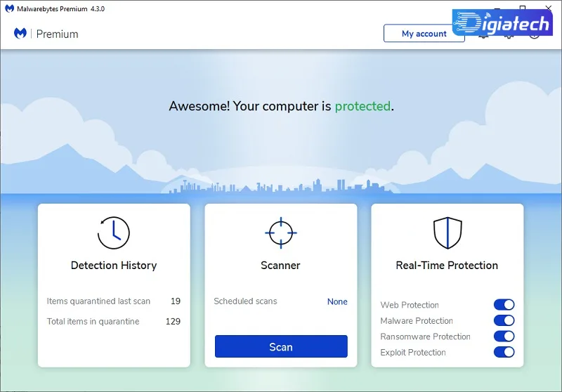Start a scan with Scan button
Viewport: 562px width, 392px height.
(x=281, y=346)
